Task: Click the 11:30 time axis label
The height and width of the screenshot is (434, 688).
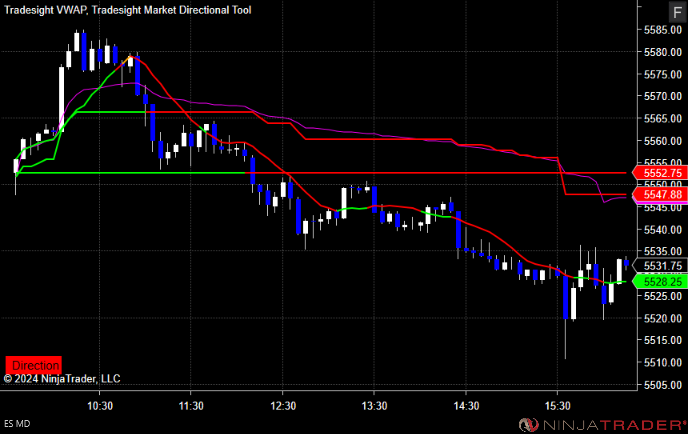Action: tap(191, 406)
